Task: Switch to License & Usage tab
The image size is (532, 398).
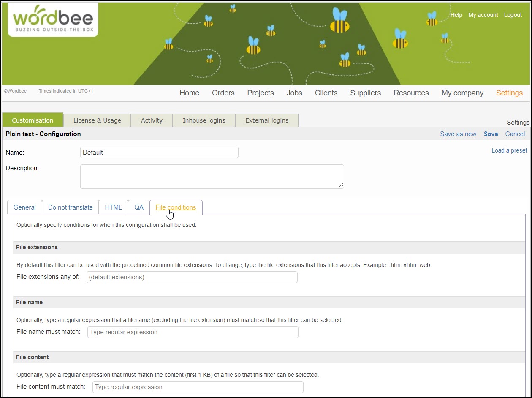Action: pos(97,120)
